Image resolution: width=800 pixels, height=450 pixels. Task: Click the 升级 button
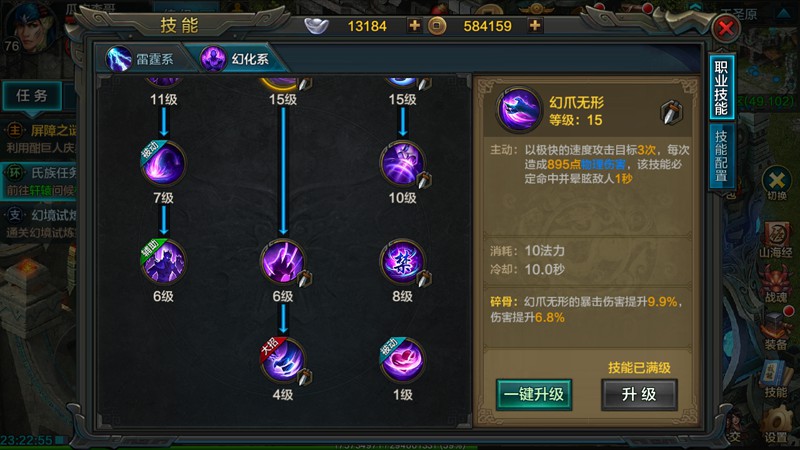tap(639, 394)
